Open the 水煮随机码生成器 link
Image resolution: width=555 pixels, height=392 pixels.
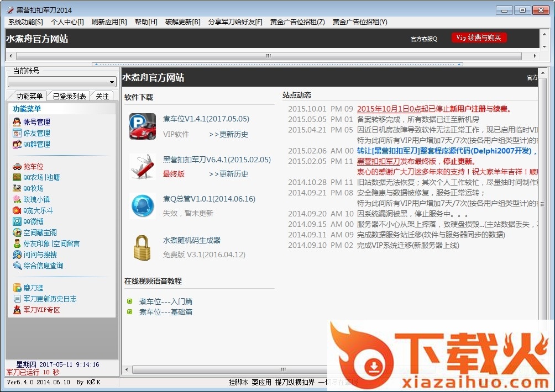click(x=191, y=240)
